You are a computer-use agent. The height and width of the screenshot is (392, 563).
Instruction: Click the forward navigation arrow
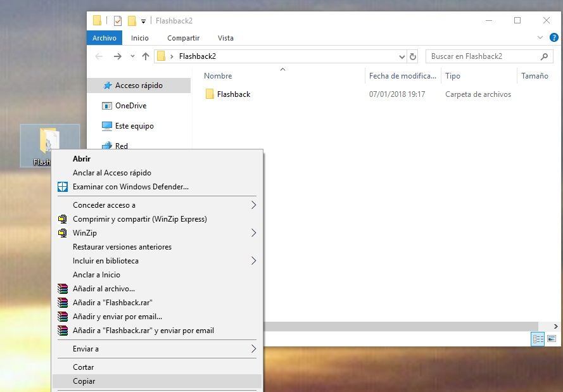(x=117, y=56)
